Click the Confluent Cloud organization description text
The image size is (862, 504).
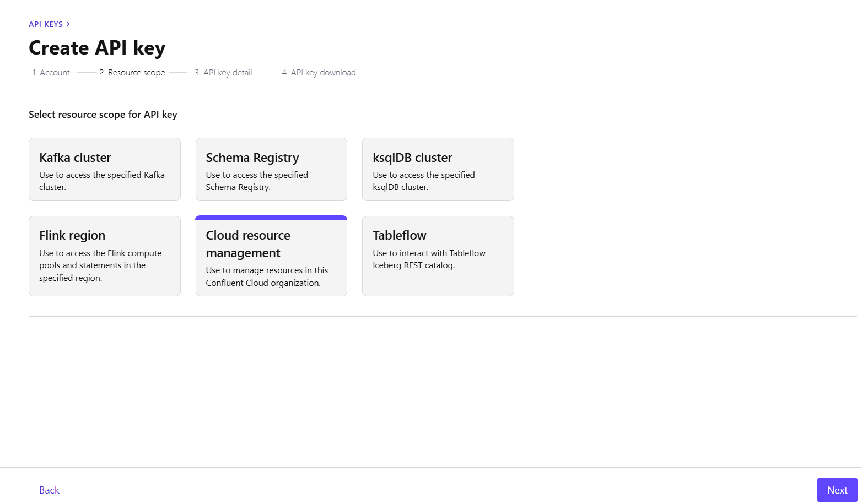click(267, 277)
